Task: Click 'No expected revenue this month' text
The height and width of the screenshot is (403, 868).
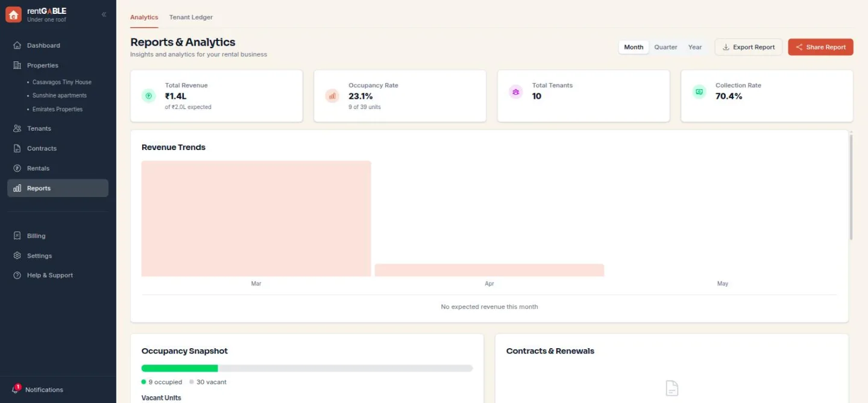Action: 489,307
